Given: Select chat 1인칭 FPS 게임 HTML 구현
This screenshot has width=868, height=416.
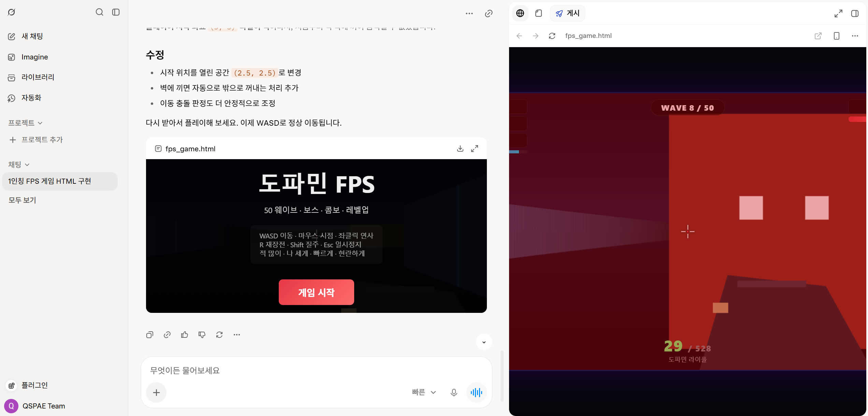Looking at the screenshot, I should point(60,181).
